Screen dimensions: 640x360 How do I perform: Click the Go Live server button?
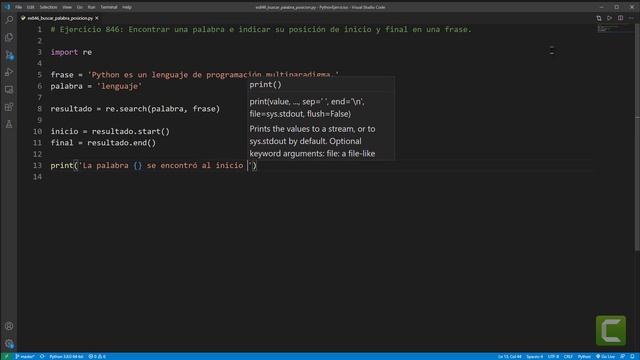point(605,356)
